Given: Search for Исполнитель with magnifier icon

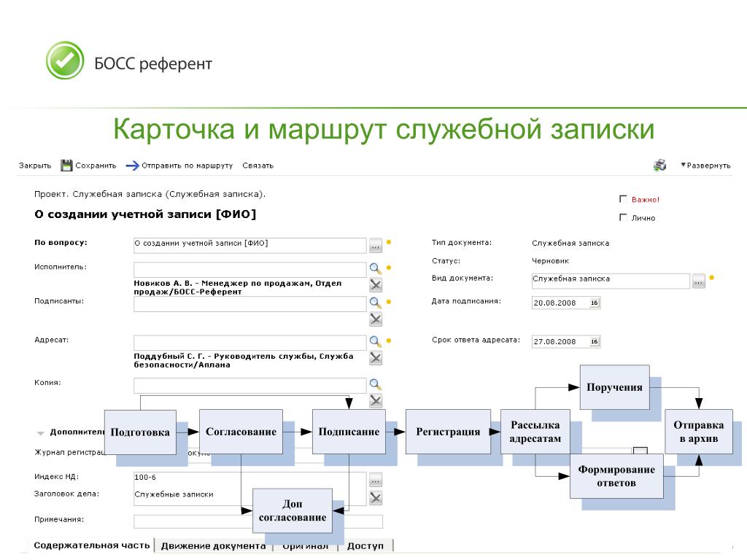Looking at the screenshot, I should click(x=376, y=268).
